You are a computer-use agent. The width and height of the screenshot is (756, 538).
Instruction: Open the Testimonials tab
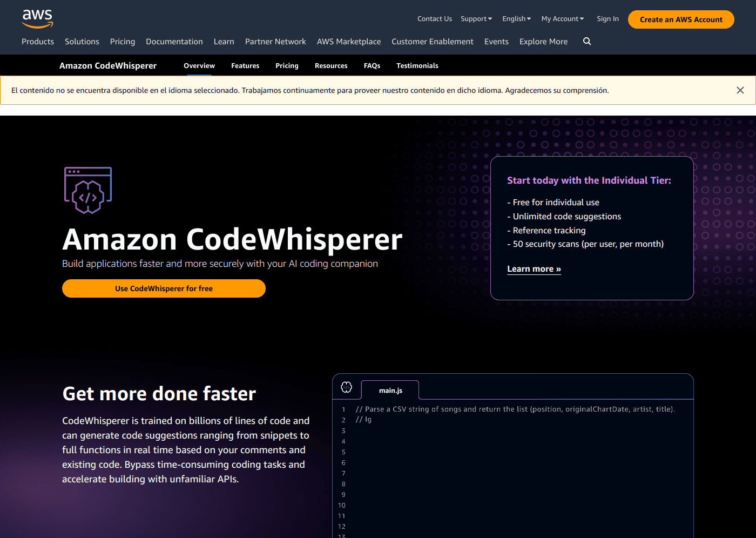417,66
